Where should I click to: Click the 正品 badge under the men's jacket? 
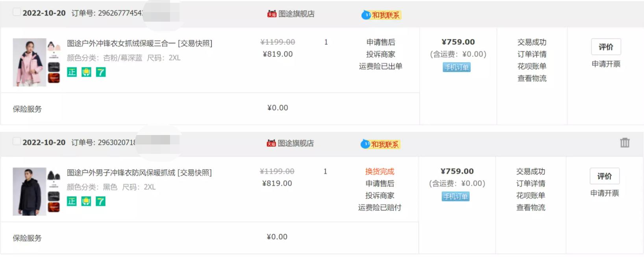coord(72,202)
